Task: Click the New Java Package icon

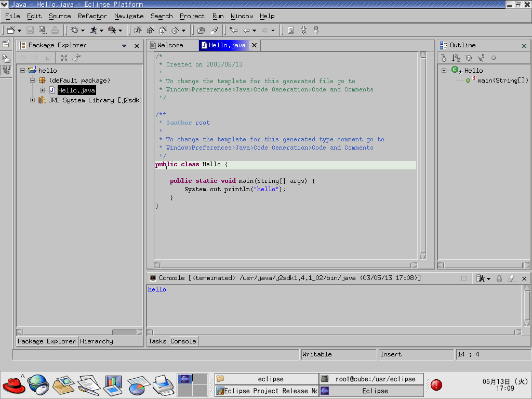Action: pos(150,30)
